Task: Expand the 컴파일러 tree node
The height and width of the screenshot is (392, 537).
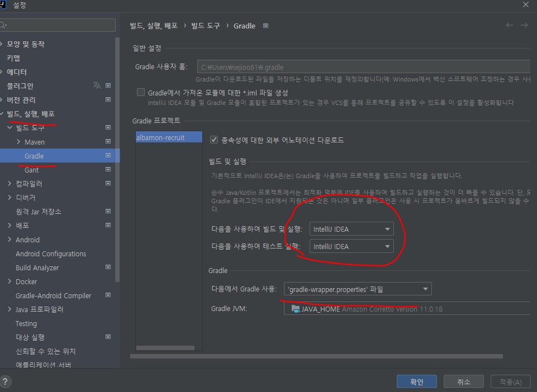Action: pos(9,184)
